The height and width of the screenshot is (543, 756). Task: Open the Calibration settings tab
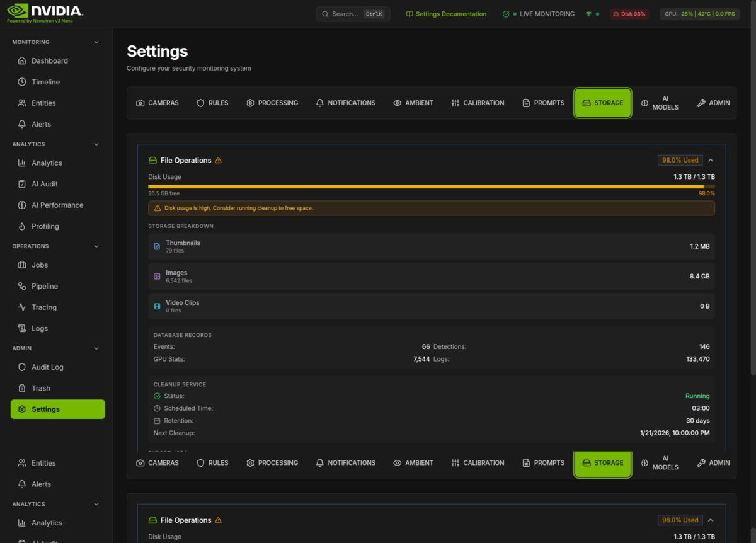(478, 103)
